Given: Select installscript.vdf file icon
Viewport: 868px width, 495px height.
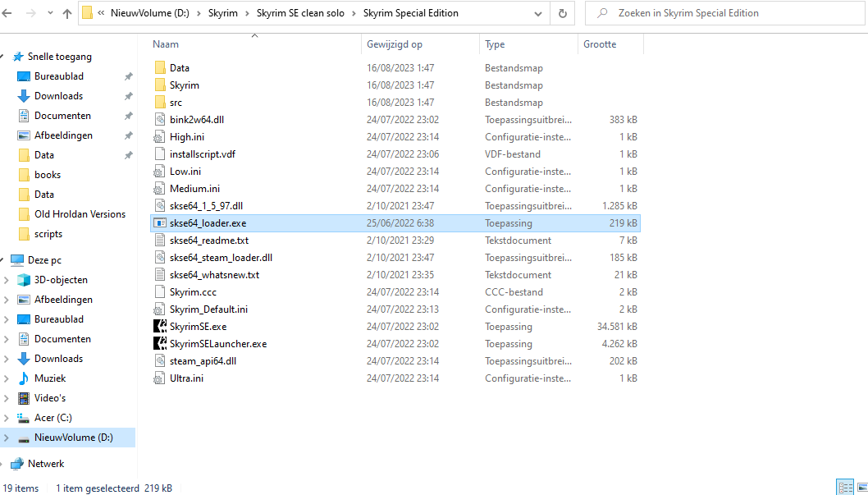Looking at the screenshot, I should pos(160,154).
